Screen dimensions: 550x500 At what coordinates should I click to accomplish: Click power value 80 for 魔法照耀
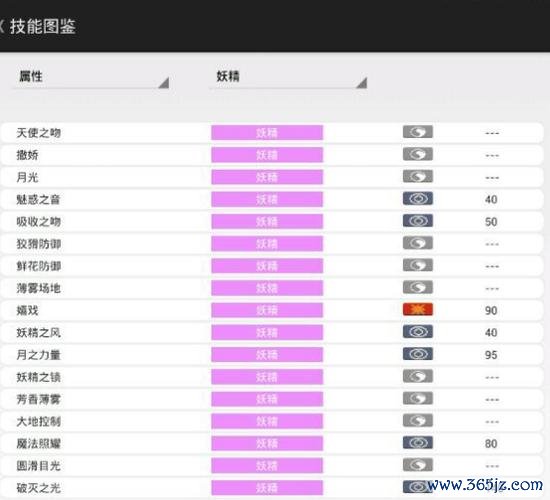(491, 444)
